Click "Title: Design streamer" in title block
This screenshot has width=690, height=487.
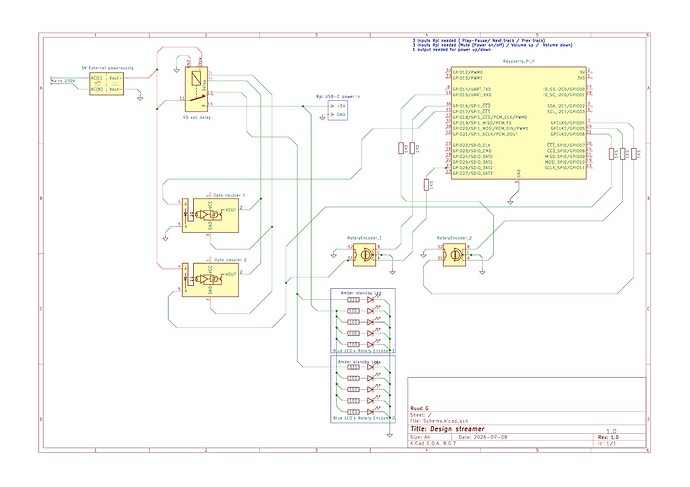pyautogui.click(x=447, y=429)
